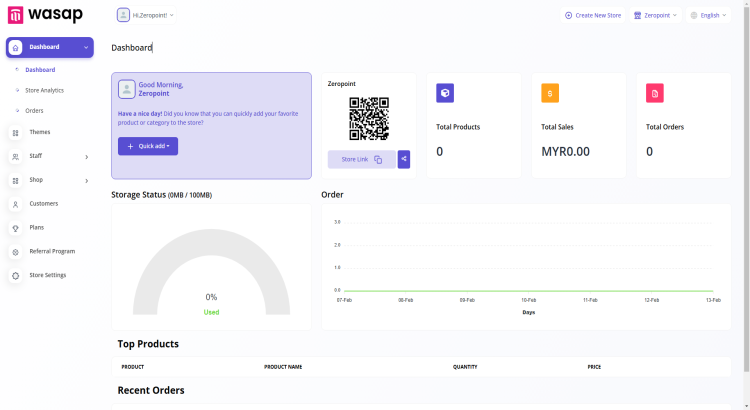Click the Total Products box icon

445,93
